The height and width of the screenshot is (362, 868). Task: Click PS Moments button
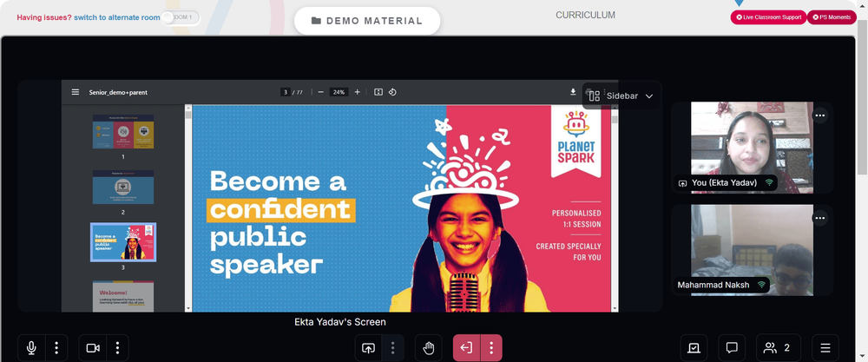pyautogui.click(x=832, y=17)
